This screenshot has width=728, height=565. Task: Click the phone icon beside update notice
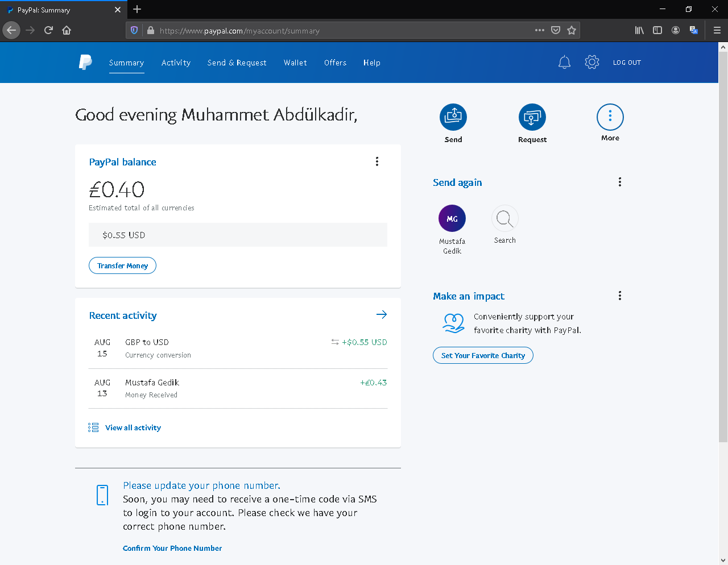pos(102,495)
